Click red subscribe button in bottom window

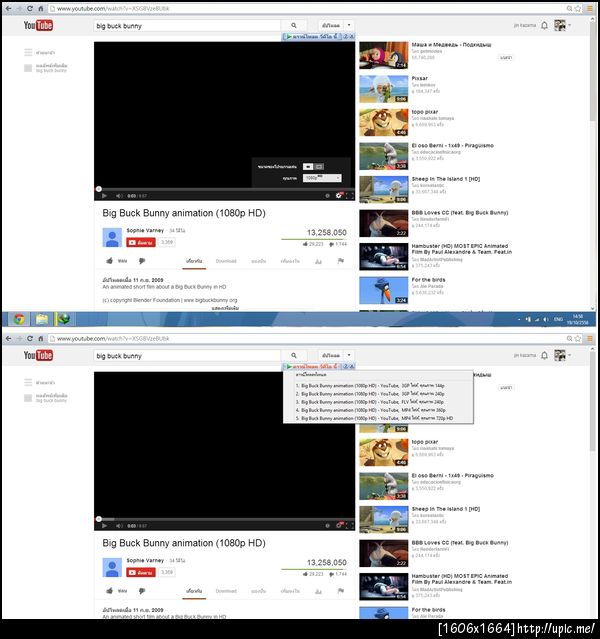[141, 573]
